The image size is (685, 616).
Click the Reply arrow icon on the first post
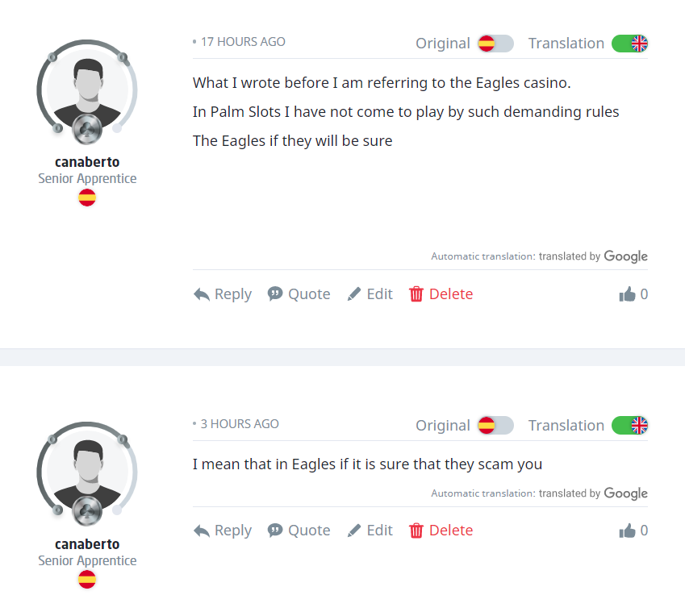click(x=202, y=294)
